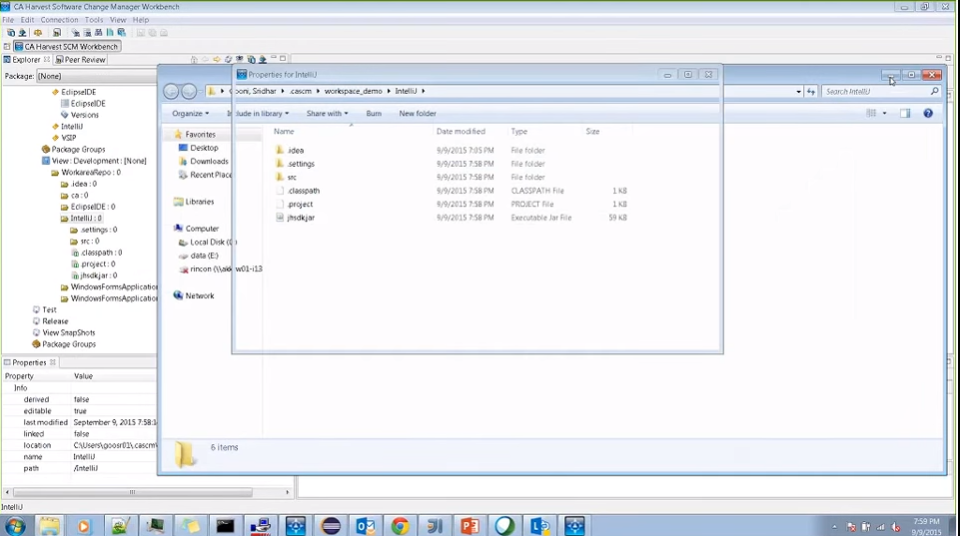Screen dimensions: 960x536
Task: Click the orange icon in Workbench toolbar
Action: [x=38, y=32]
